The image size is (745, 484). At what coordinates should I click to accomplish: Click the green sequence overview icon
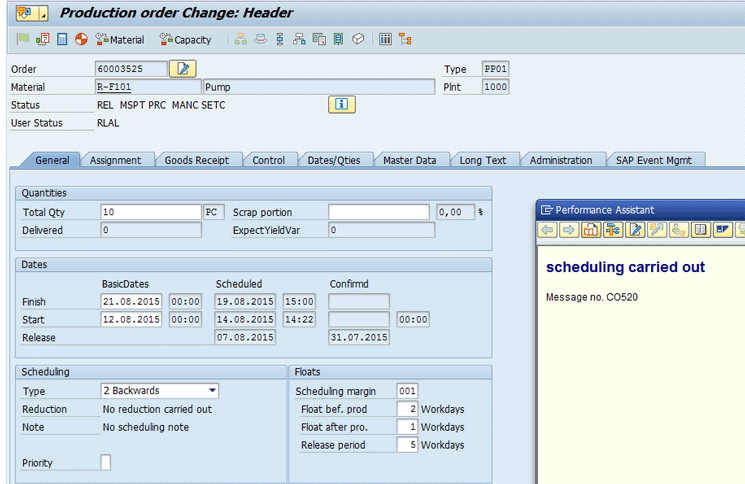click(x=338, y=39)
